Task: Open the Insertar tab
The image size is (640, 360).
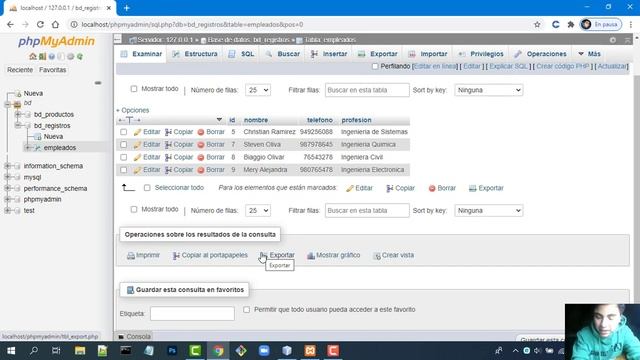Action: click(329, 54)
